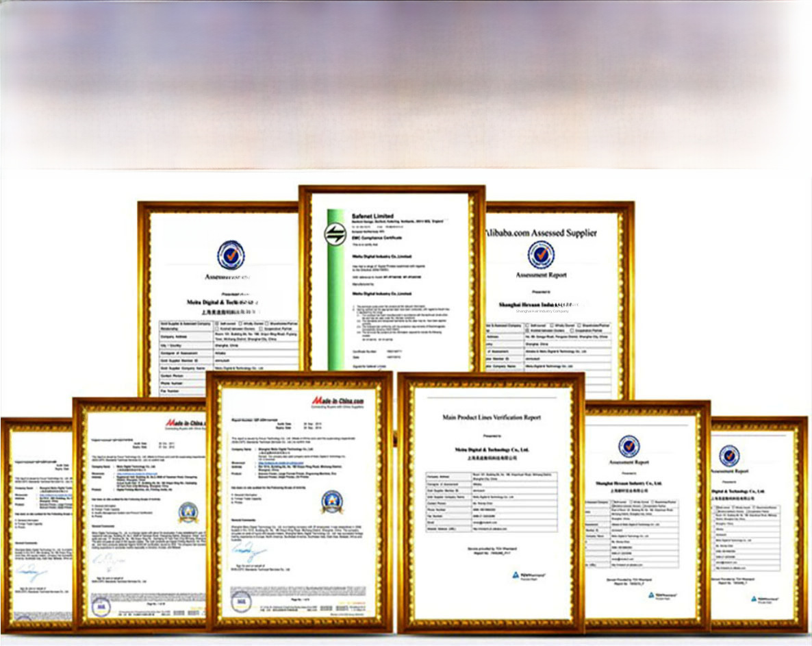
Task: Click Made-in-China.com logo on the center-bottom certificate
Action: pos(338,401)
